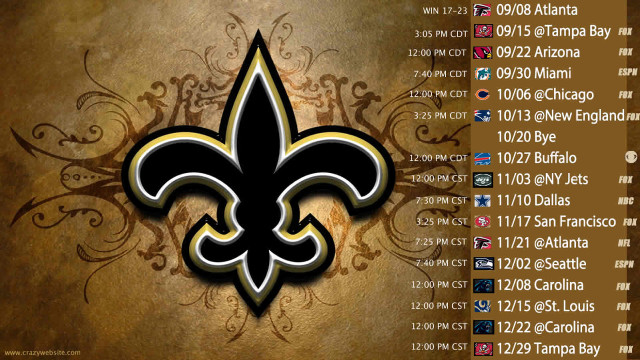Click the '3:05 PM CDT' kickoff time
The image size is (640, 360).
pyautogui.click(x=441, y=34)
